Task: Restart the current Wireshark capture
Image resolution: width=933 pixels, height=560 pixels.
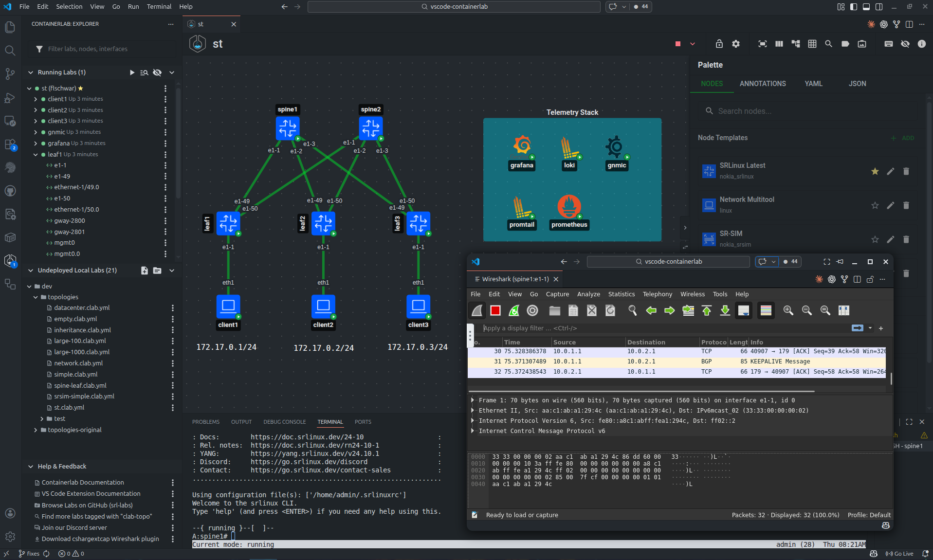Action: pos(514,310)
